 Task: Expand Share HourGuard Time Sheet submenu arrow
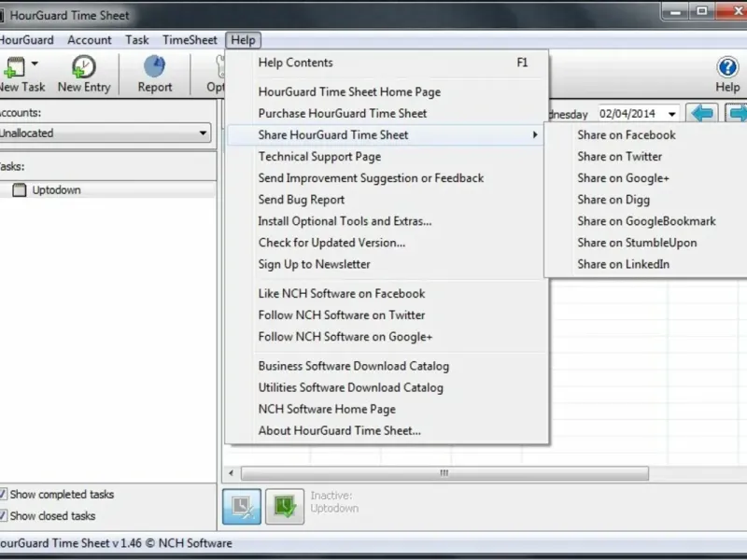click(x=535, y=134)
